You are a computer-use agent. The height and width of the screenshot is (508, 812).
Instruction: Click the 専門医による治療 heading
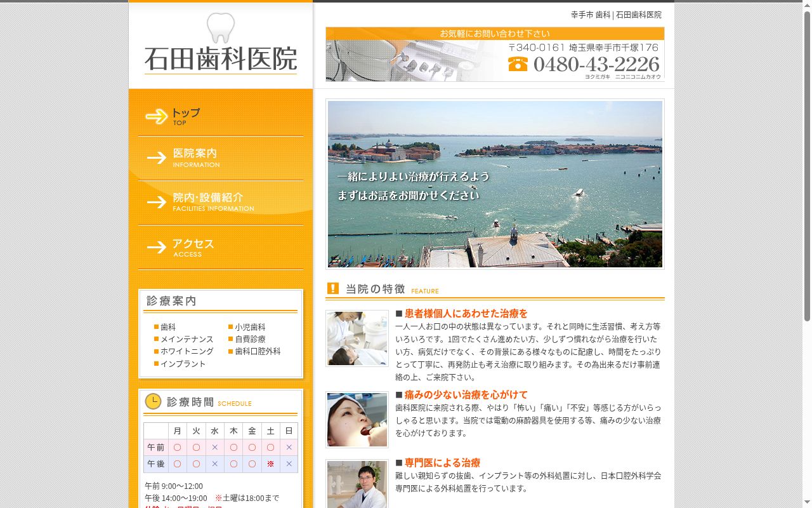point(442,463)
